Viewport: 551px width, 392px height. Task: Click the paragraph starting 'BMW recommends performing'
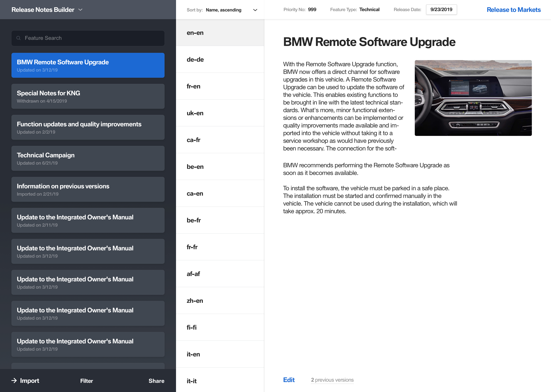tap(366, 169)
